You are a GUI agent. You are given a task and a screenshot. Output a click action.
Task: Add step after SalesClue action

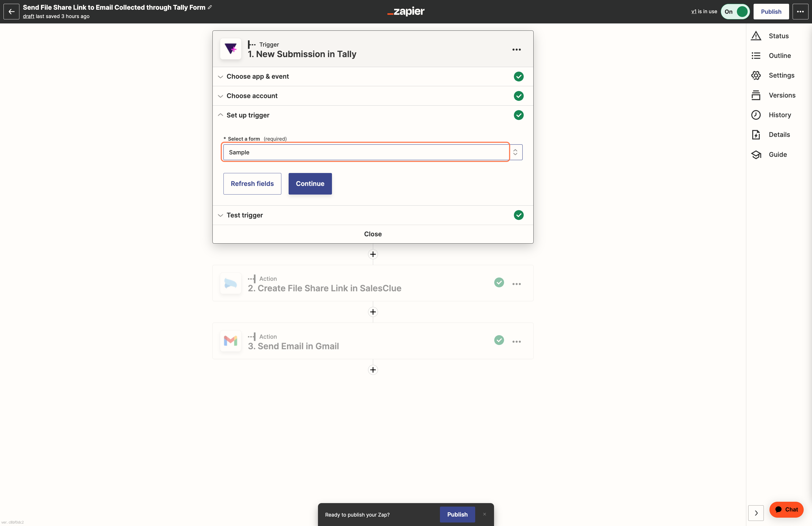tap(373, 312)
